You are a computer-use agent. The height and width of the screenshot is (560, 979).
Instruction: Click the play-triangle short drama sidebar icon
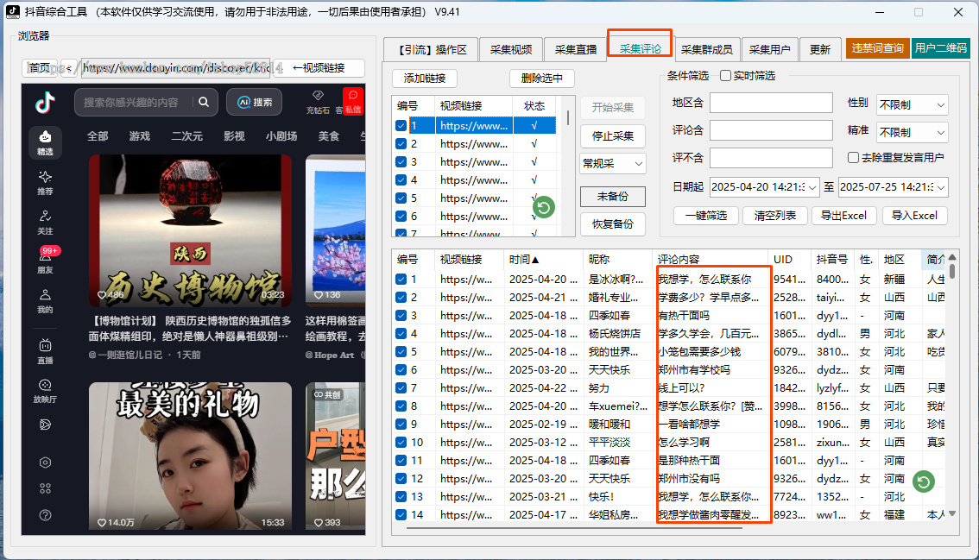(45, 425)
